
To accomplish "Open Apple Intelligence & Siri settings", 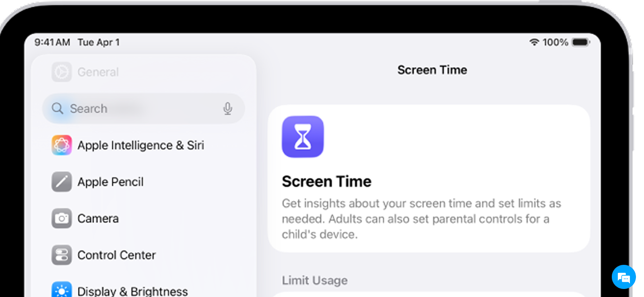I will click(140, 145).
